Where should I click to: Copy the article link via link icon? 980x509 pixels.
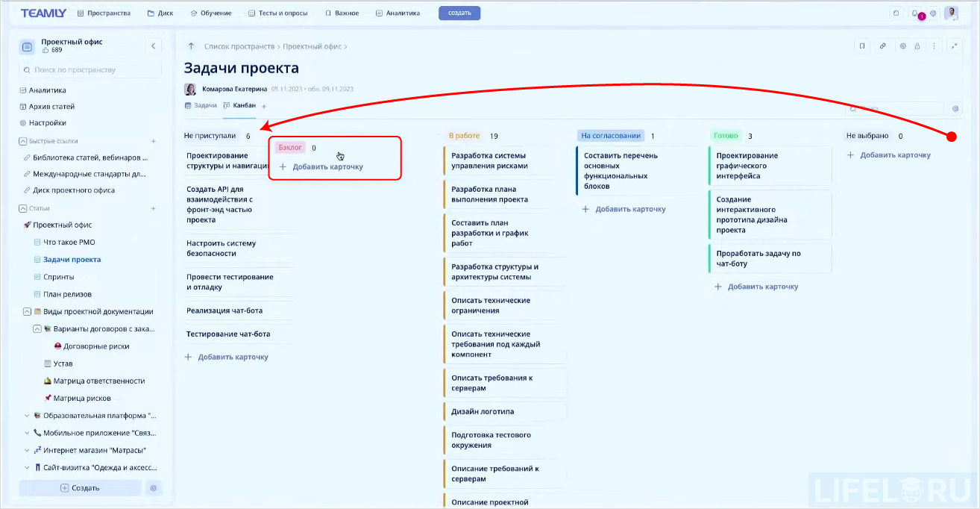pos(883,46)
